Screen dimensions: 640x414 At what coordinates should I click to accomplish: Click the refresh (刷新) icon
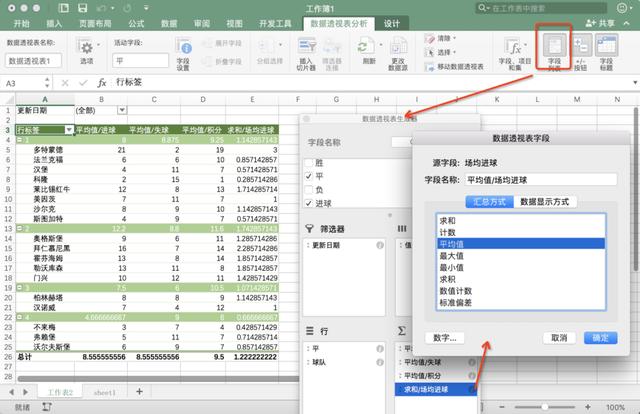(x=365, y=46)
